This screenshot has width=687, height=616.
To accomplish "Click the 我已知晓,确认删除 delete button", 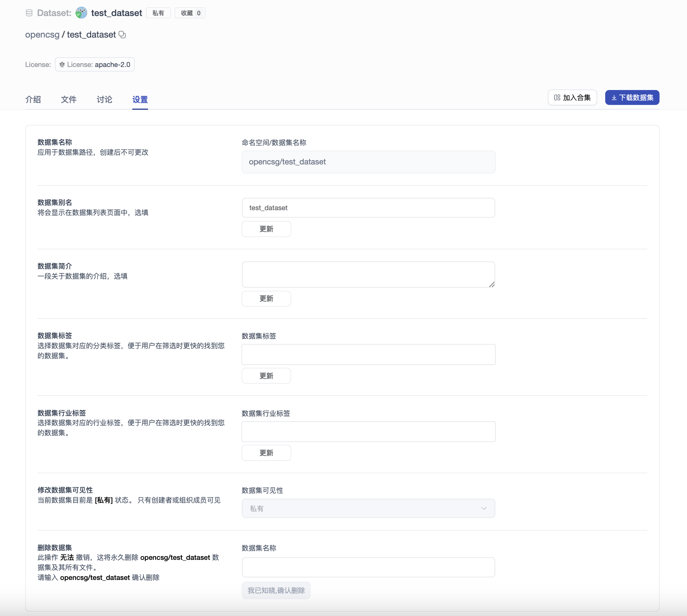I will coord(276,590).
